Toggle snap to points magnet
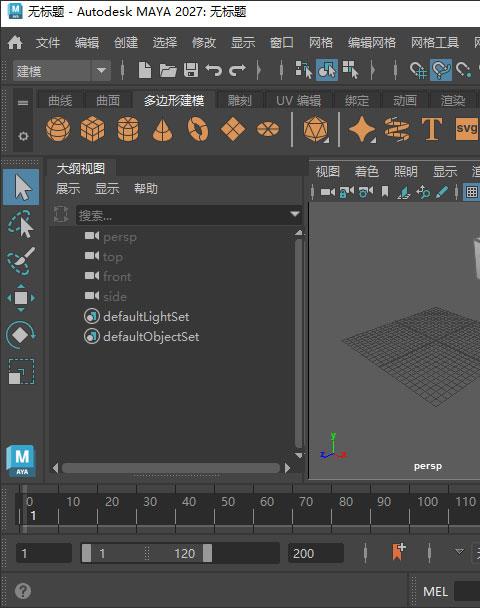 (463, 70)
